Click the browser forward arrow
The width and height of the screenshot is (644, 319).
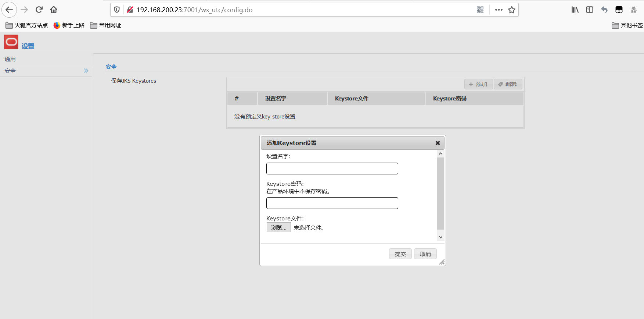pyautogui.click(x=24, y=10)
